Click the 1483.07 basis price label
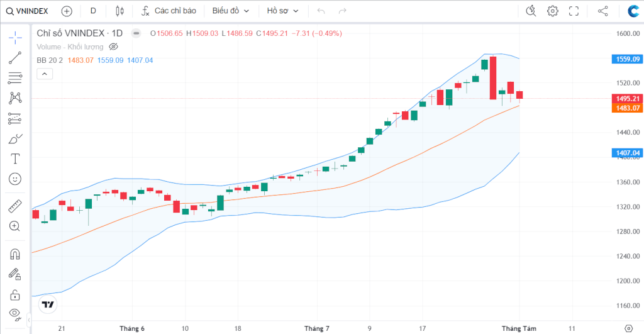644x334 pixels. click(x=628, y=108)
